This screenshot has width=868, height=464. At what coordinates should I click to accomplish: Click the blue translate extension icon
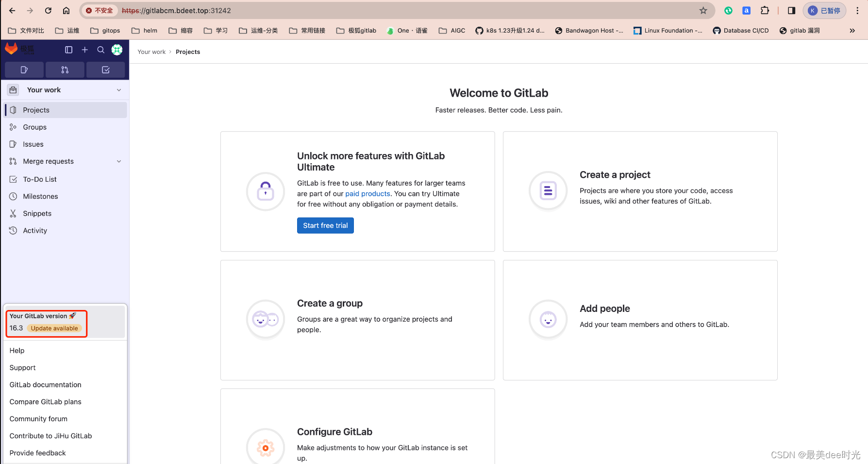click(747, 11)
